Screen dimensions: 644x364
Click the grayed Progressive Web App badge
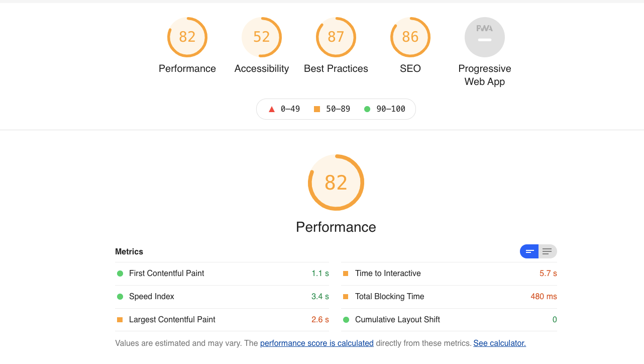point(484,37)
